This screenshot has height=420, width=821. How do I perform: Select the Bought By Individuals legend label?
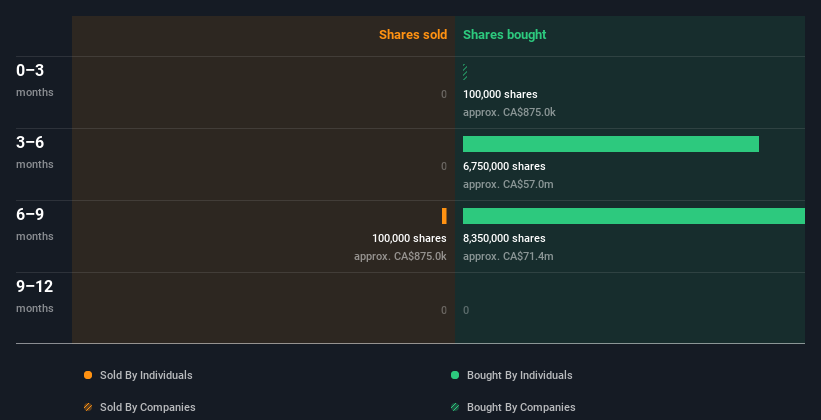tap(519, 375)
